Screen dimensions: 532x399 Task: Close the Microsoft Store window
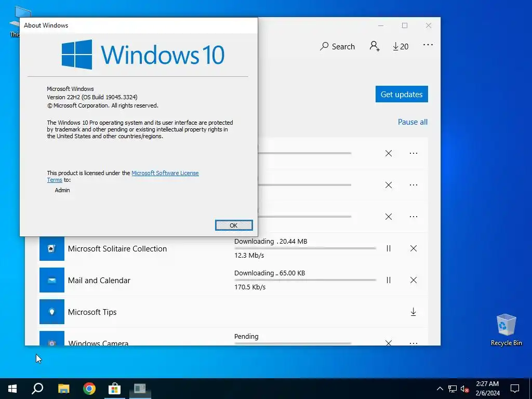[x=429, y=25]
